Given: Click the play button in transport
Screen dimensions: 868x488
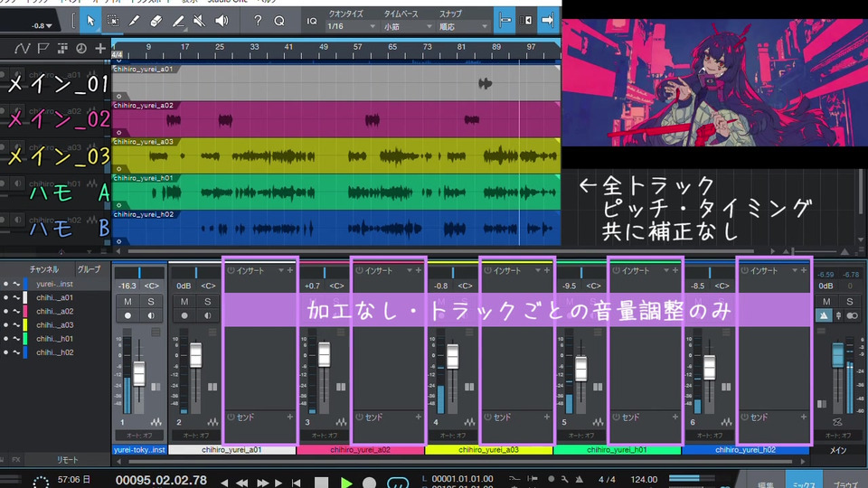Looking at the screenshot, I should 346,483.
